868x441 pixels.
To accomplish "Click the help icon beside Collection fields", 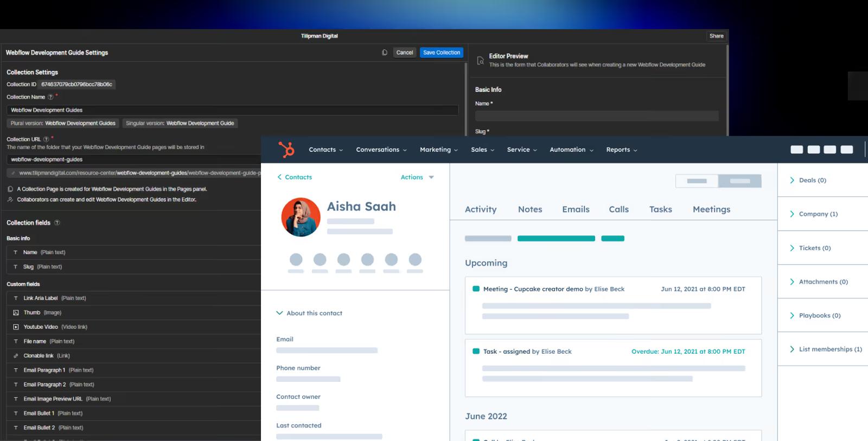I will tap(57, 223).
